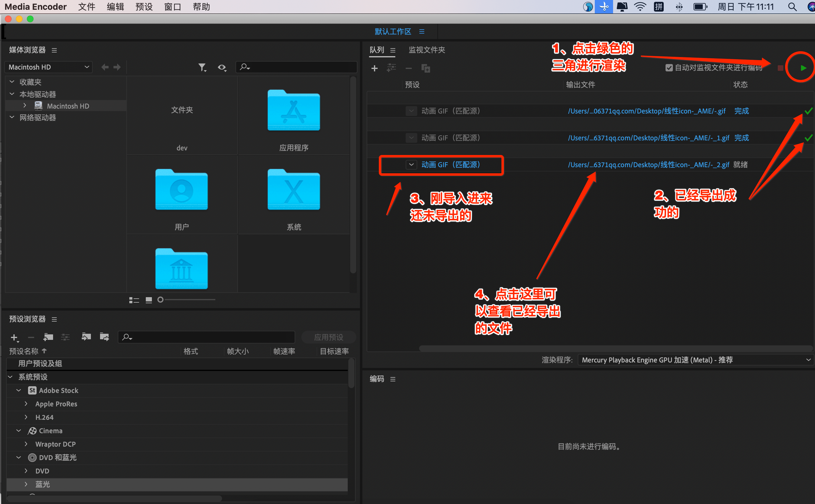Open the output path ending in AME/-.gif
This screenshot has width=815, height=504.
pos(647,111)
